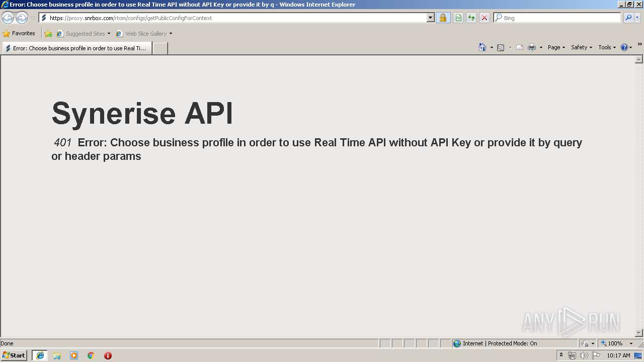Toggle Compatibility View icon
The width and height of the screenshot is (644, 362).
pos(458,18)
